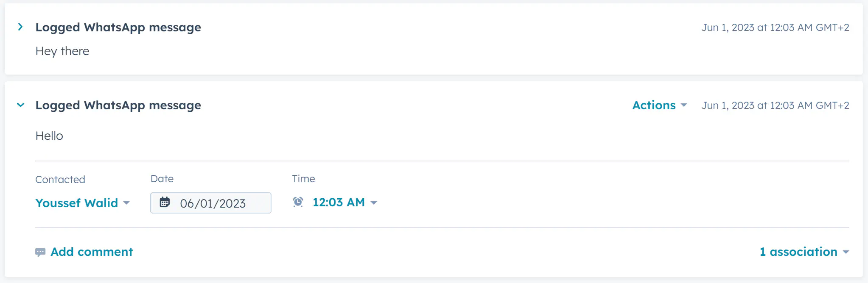Click the alarm clock icon beside time
The image size is (868, 283).
coord(298,202)
